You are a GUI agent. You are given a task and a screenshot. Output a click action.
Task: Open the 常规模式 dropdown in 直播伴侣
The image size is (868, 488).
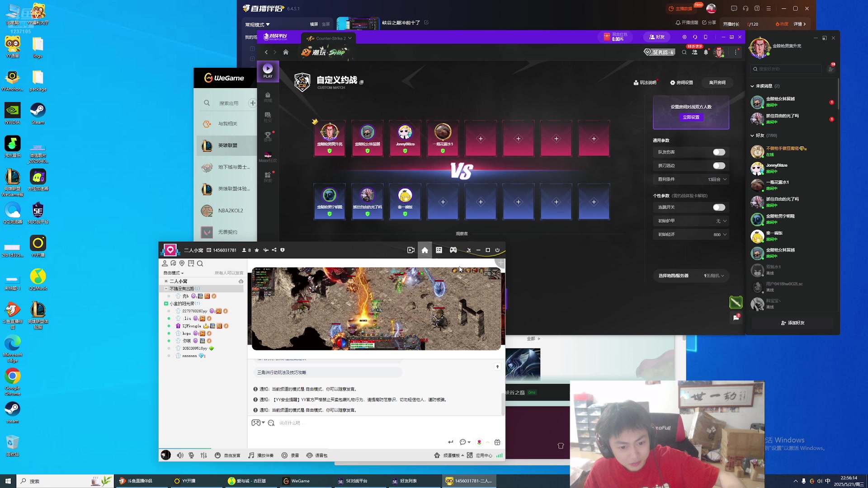click(x=257, y=24)
